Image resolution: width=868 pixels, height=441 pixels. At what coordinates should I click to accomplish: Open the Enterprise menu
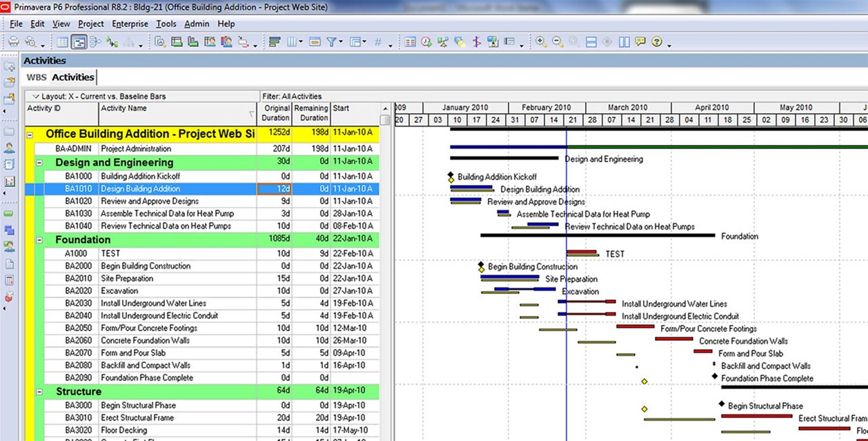coord(130,24)
